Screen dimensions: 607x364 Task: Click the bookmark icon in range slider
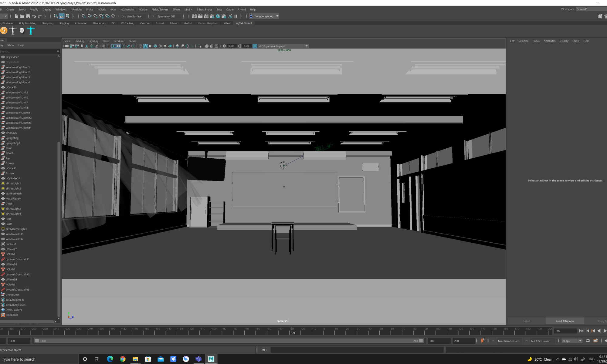coord(482,341)
